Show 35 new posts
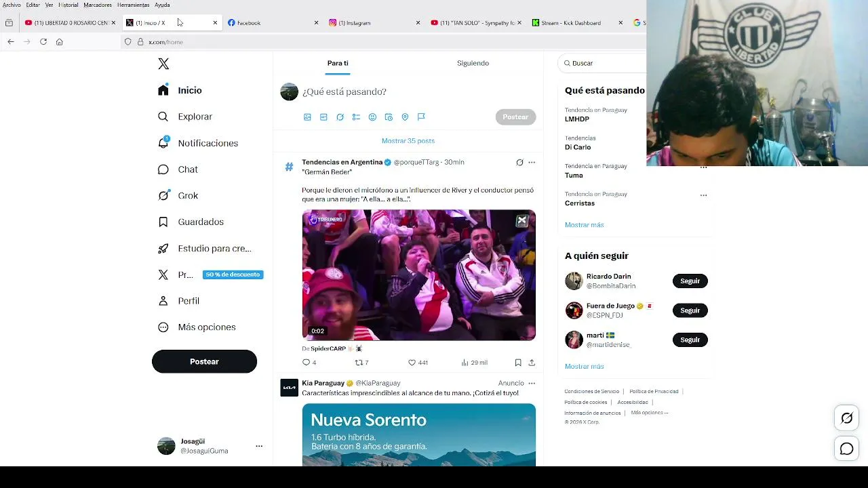 point(408,141)
